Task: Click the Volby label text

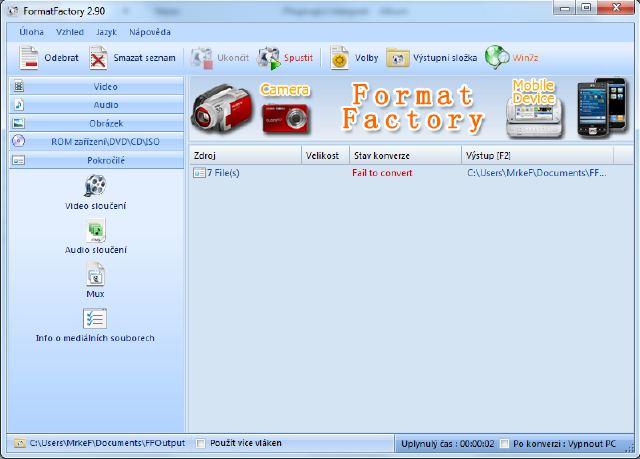Action: point(367,58)
